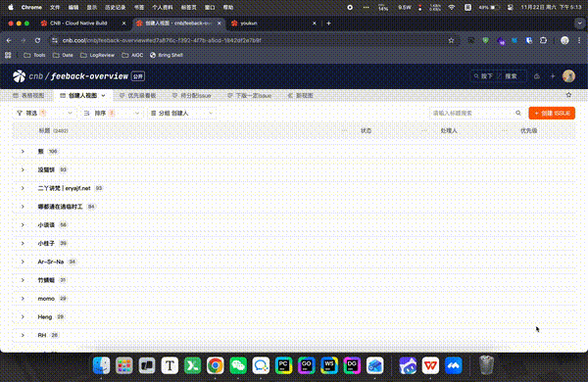Open PyCharm from the dock
588x382 pixels.
click(284, 365)
